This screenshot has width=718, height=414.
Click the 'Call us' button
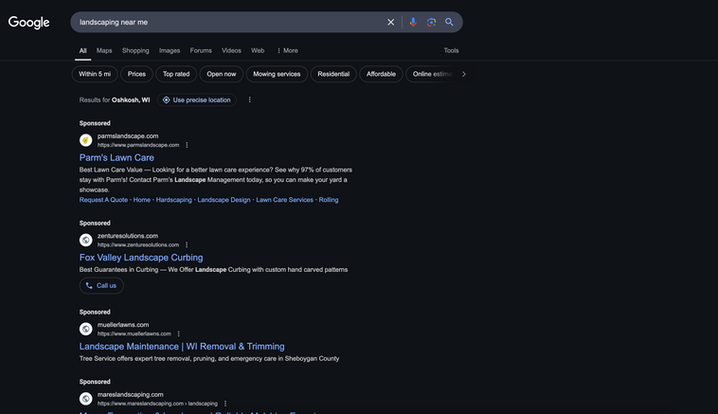click(x=101, y=286)
